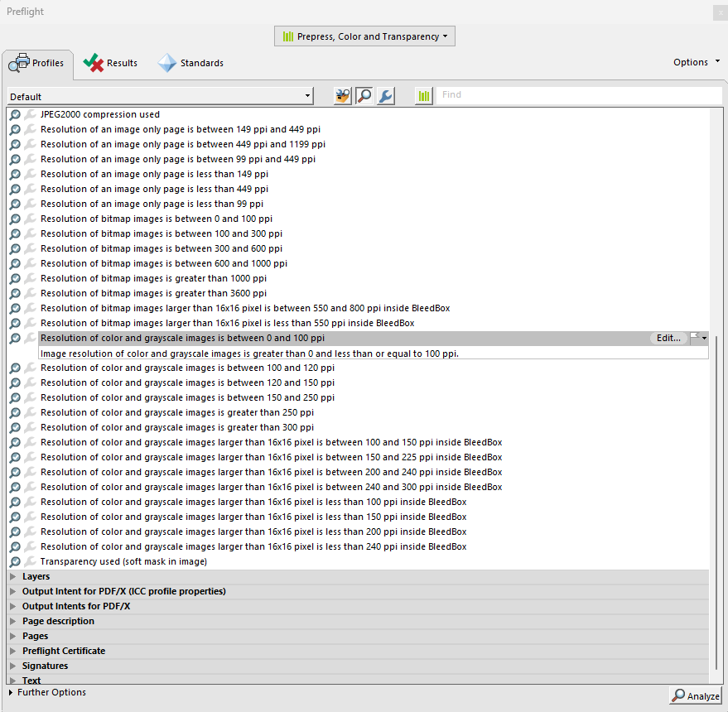Switch to the Profiles tab
The height and width of the screenshot is (712, 728).
point(37,63)
